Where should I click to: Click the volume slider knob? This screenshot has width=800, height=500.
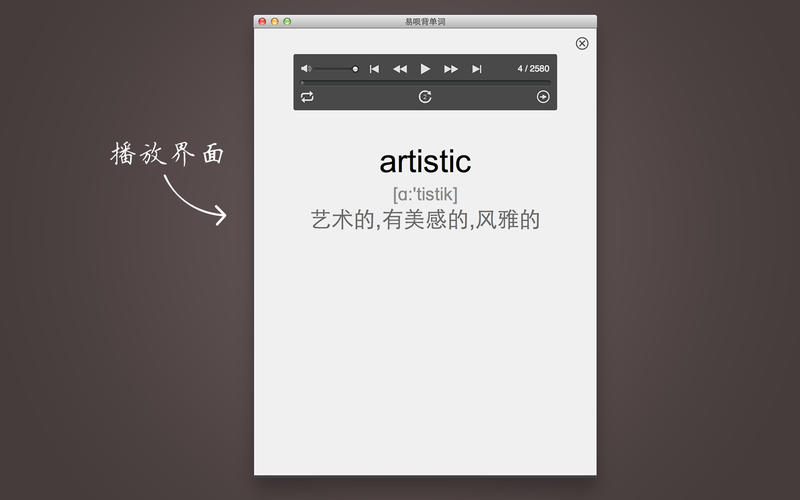355,69
